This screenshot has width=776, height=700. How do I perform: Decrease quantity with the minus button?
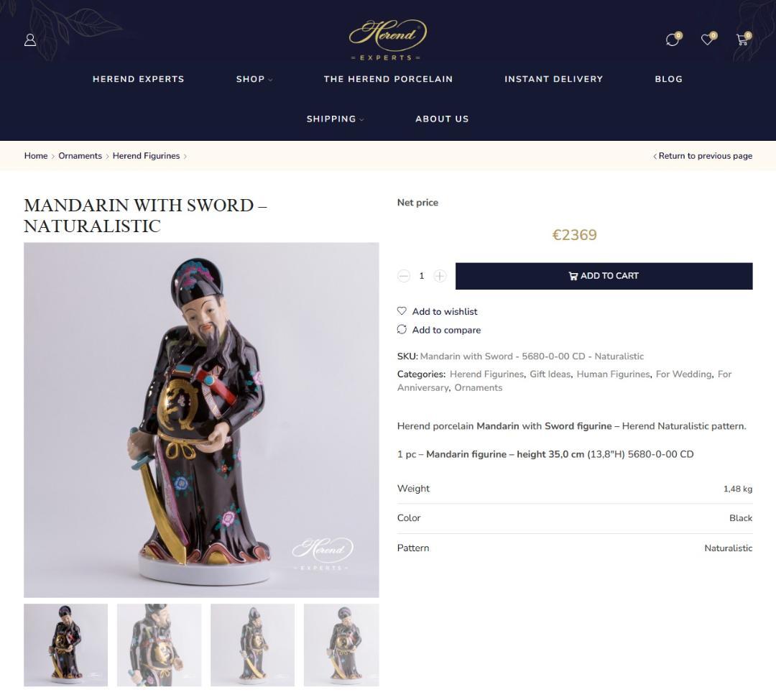coord(404,276)
